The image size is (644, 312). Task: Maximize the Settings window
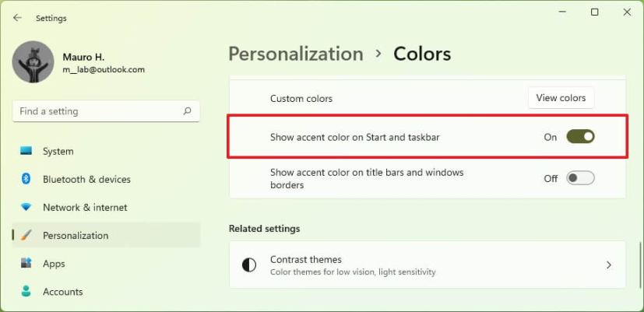(x=595, y=12)
